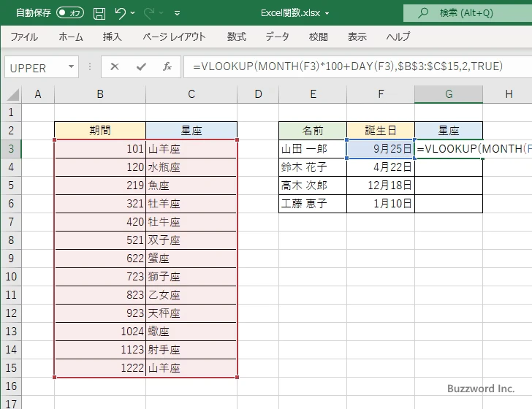Open the ヘルプ tab
The image size is (532, 409).
(x=398, y=37)
